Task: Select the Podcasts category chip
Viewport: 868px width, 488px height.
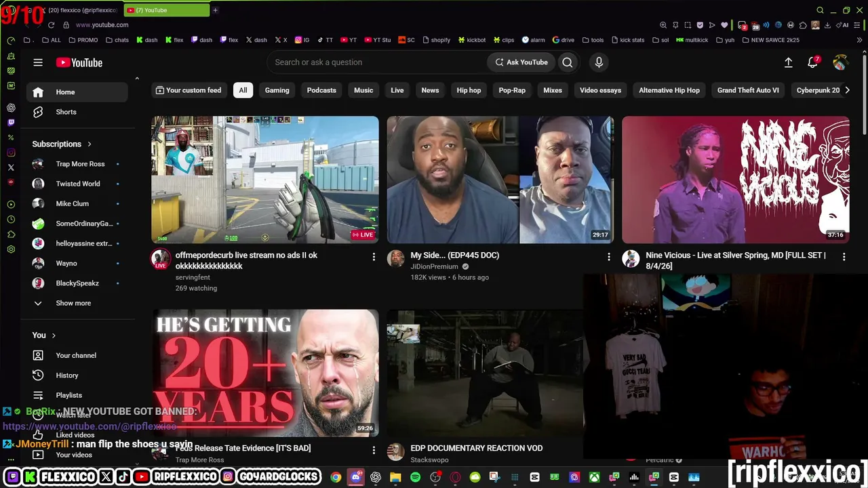Action: click(321, 90)
